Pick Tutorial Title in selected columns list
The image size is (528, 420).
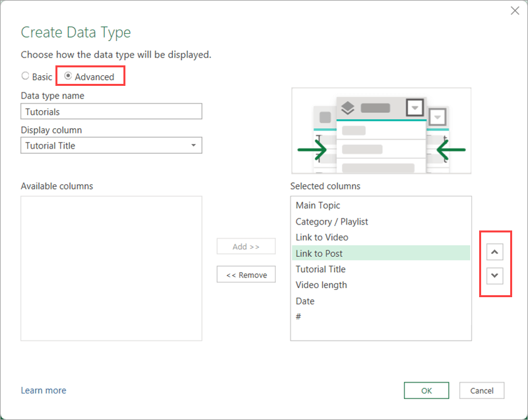[x=321, y=269]
